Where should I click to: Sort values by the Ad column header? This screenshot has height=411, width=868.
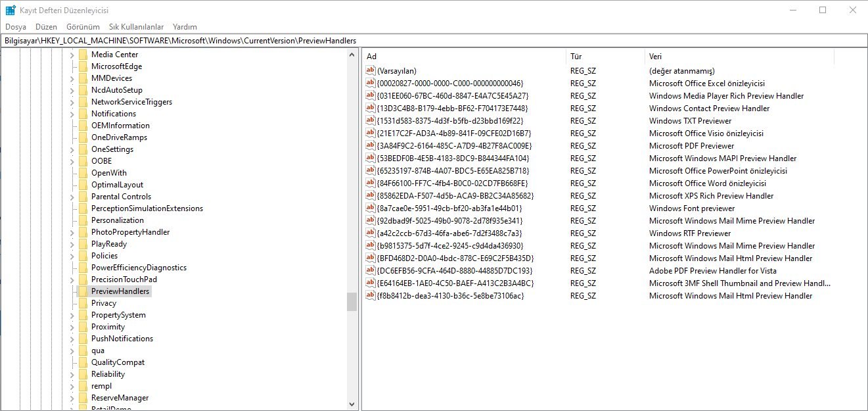click(x=465, y=57)
